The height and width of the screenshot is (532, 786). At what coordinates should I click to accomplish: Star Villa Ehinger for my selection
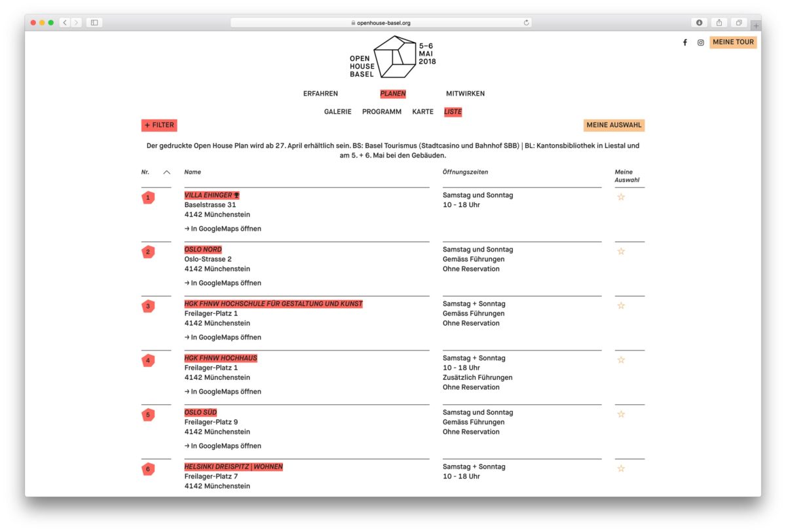(x=621, y=197)
